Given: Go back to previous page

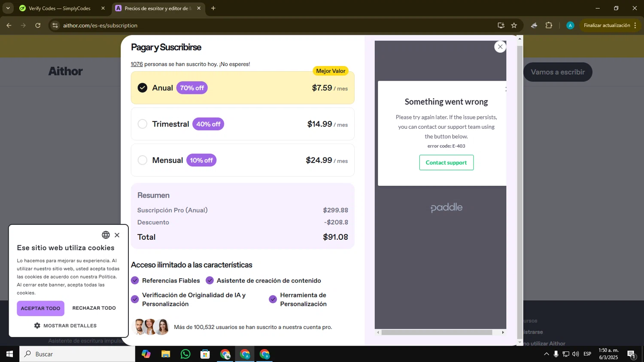Looking at the screenshot, I should 9,25.
